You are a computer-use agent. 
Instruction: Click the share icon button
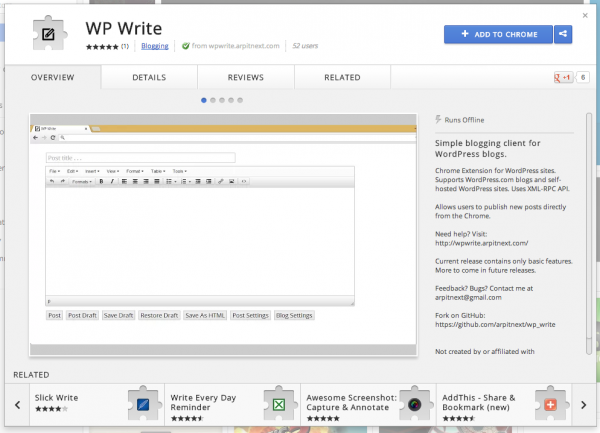[563, 34]
